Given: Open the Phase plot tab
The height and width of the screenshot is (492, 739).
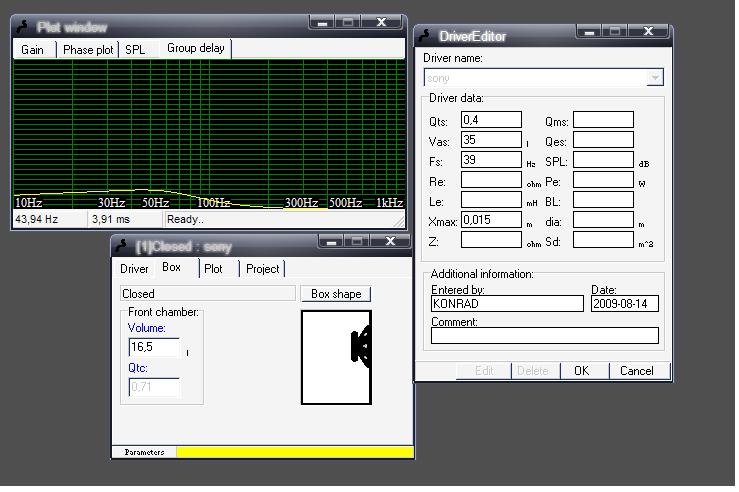Looking at the screenshot, I should tap(88, 49).
